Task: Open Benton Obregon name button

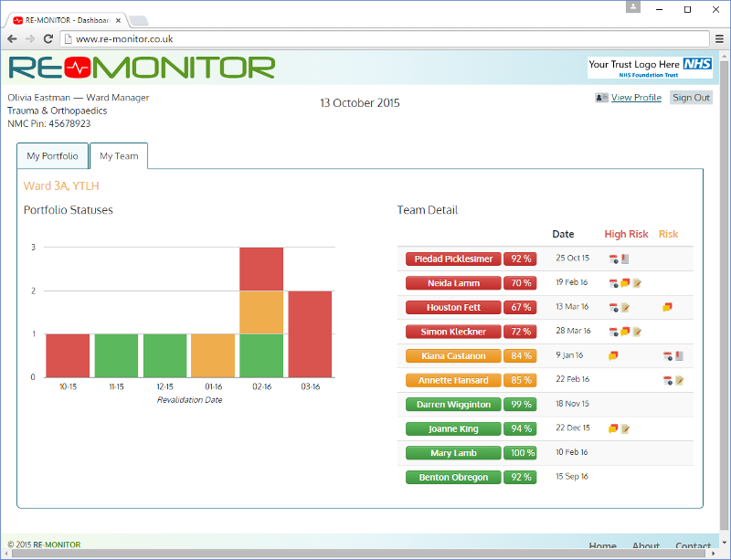Action: click(453, 477)
